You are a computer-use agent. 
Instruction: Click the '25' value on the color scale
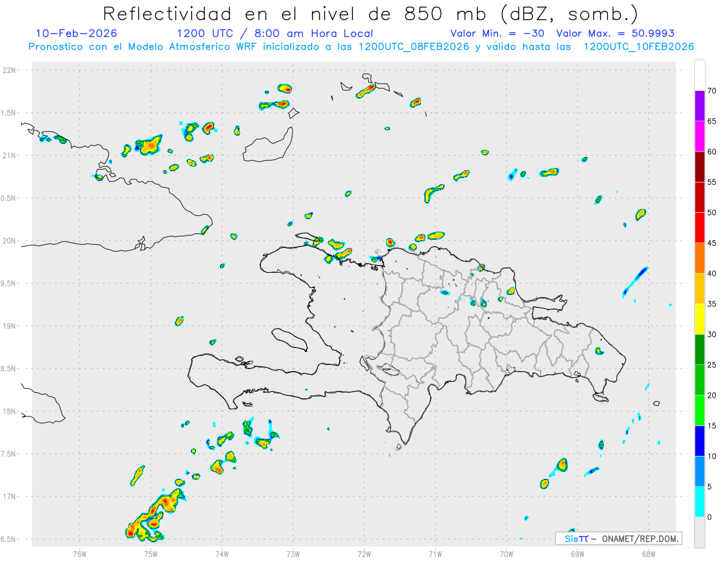(x=712, y=365)
